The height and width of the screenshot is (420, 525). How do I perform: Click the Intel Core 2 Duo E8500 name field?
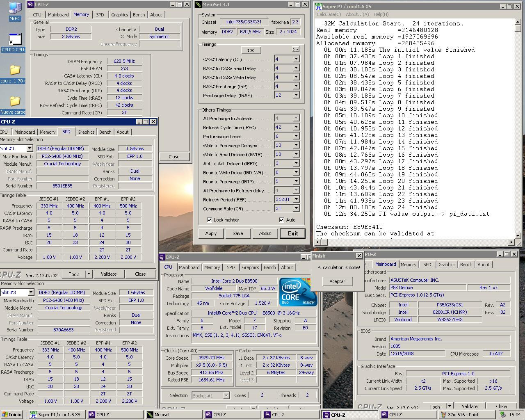coord(234,281)
